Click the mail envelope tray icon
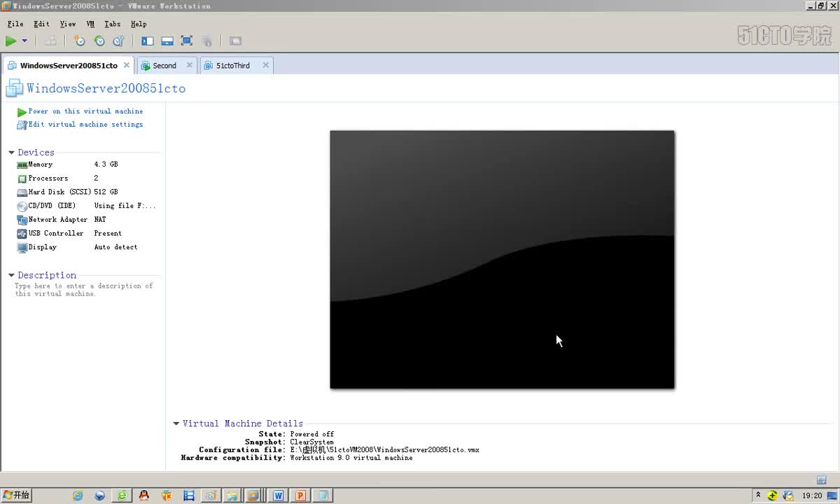Viewport: 840px width, 504px height. [789, 496]
